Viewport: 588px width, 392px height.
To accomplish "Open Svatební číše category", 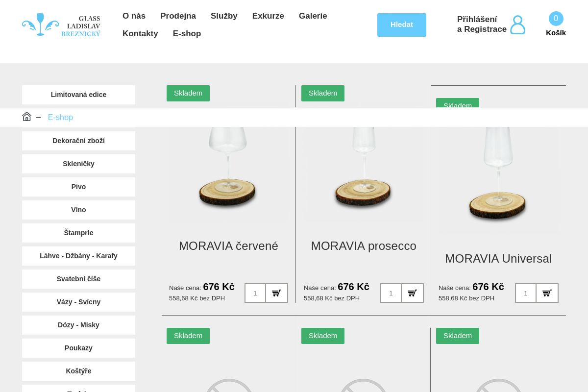I will [x=78, y=279].
